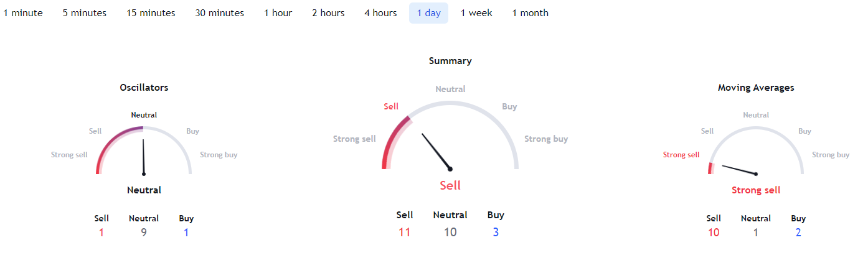Image resolution: width=868 pixels, height=263 pixels.
Task: Click the Summary Buy count 3
Action: [496, 233]
